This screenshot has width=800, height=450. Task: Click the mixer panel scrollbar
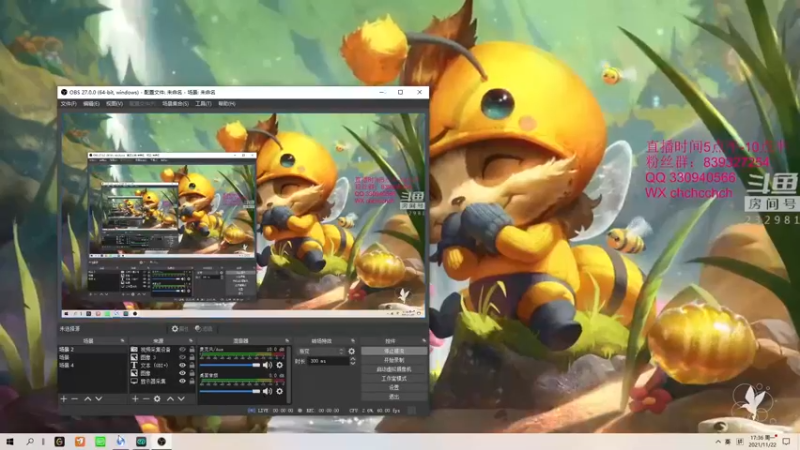point(289,374)
